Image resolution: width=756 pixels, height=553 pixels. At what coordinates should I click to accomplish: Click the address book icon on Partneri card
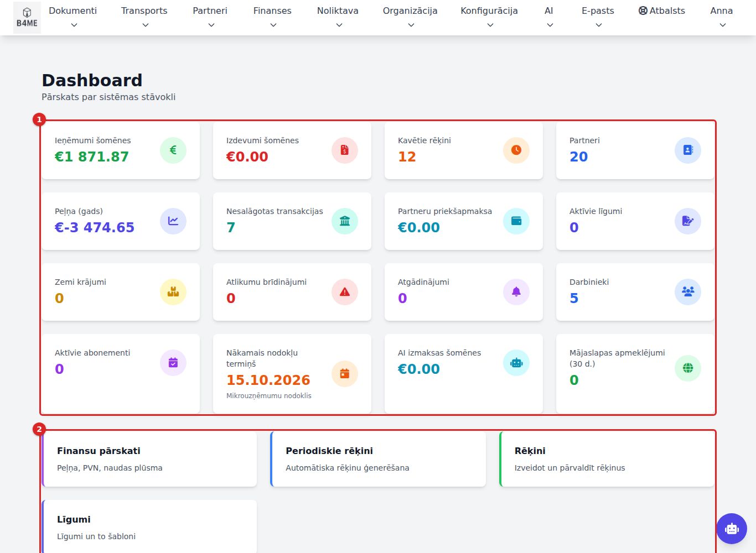(x=688, y=150)
